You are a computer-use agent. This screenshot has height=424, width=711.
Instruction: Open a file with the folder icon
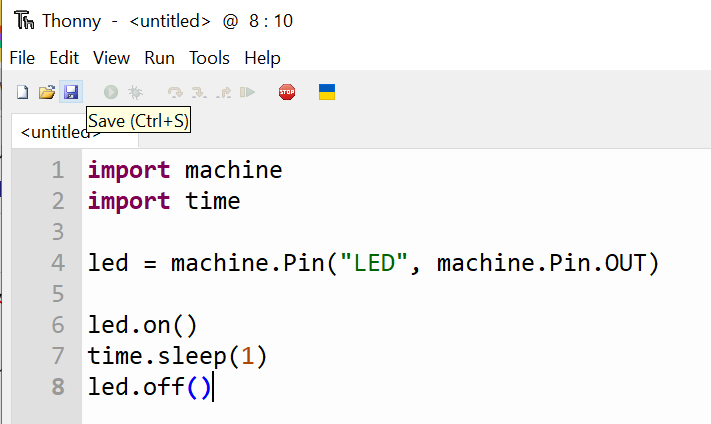click(47, 93)
